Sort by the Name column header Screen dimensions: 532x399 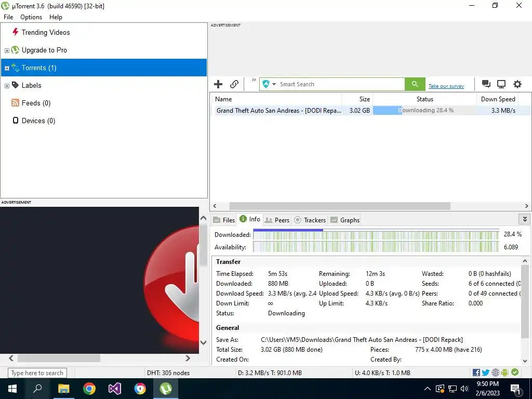[276, 99]
